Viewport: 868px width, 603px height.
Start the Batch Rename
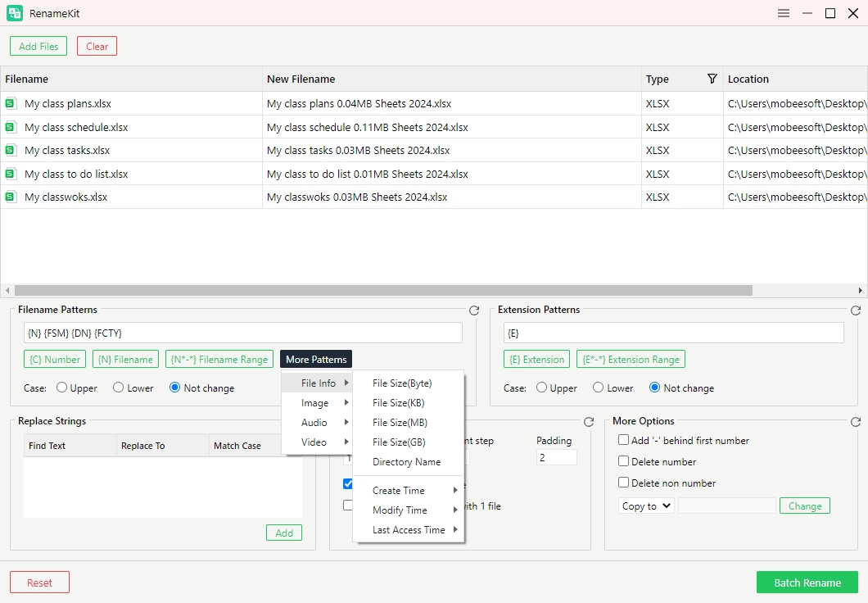807,583
